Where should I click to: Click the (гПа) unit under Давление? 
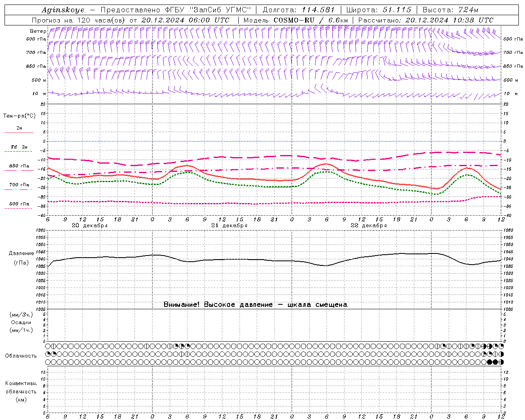coord(21,263)
